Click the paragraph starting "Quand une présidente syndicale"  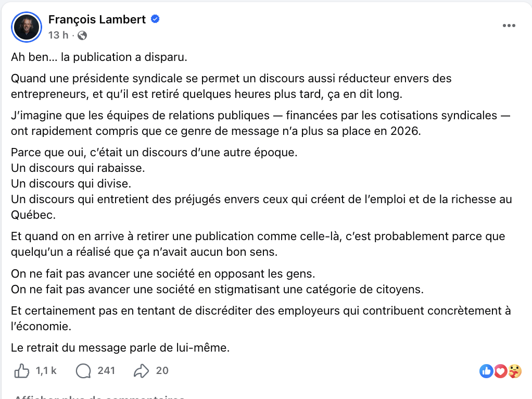(231, 86)
